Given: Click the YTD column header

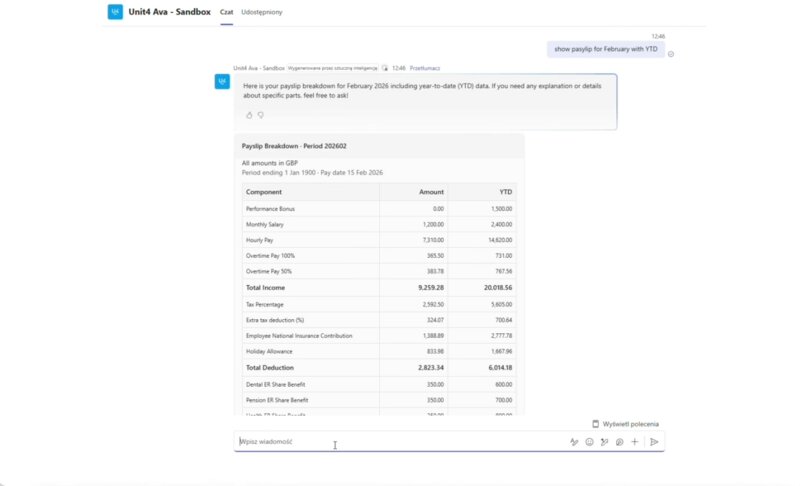Looking at the screenshot, I should [x=506, y=192].
